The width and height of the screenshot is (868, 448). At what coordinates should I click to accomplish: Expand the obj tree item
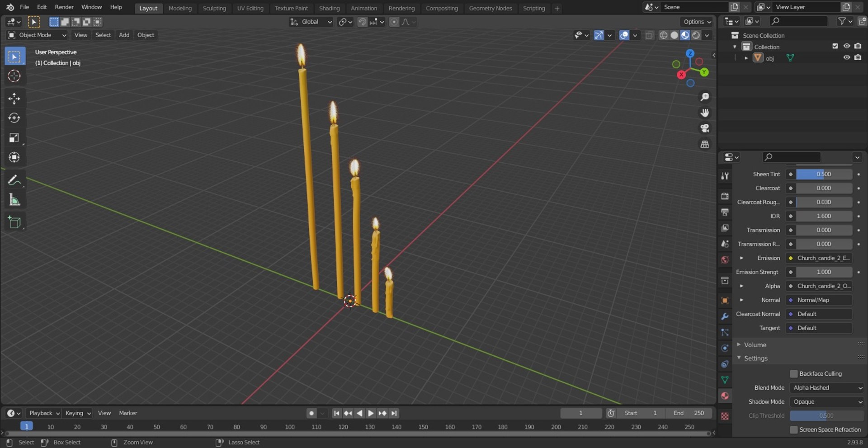point(746,58)
